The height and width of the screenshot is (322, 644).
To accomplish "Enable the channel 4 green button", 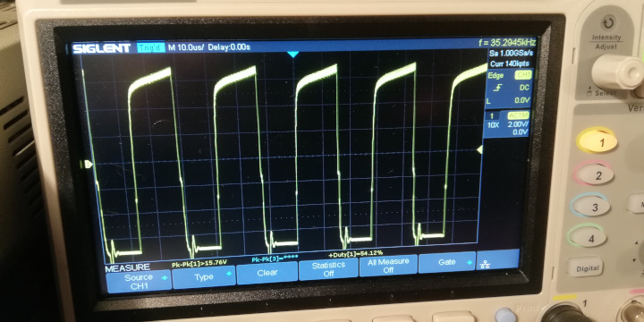I will tap(588, 237).
